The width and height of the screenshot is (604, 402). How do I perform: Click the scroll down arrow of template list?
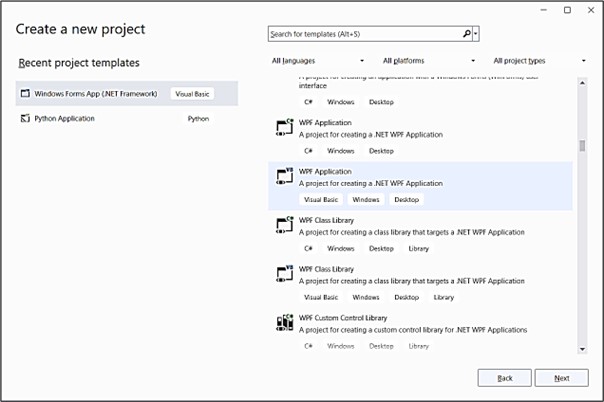point(582,349)
